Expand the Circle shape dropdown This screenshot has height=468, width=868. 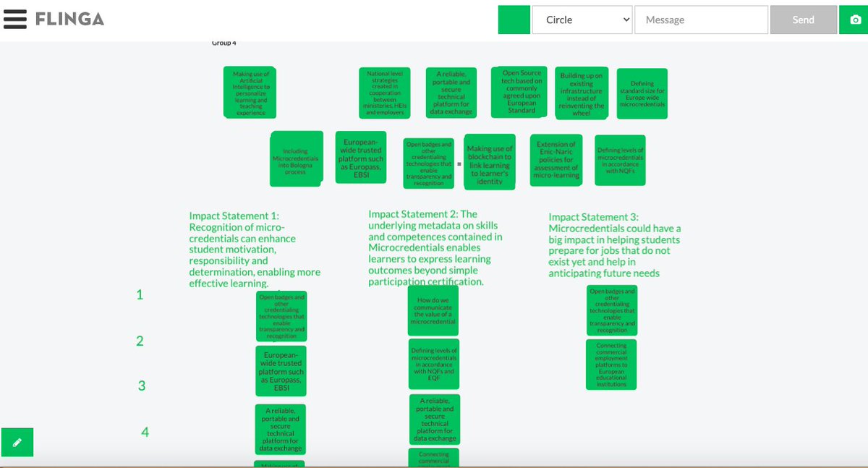click(582, 20)
